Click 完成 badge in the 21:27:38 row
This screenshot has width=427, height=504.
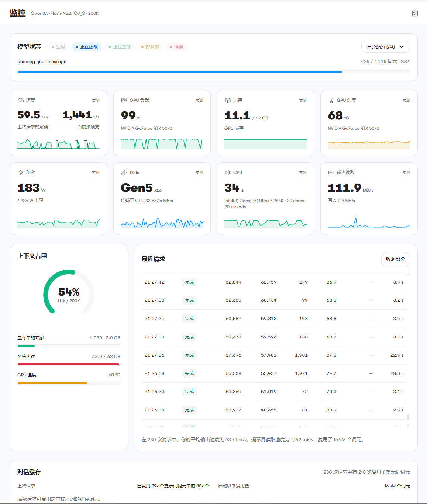click(189, 300)
